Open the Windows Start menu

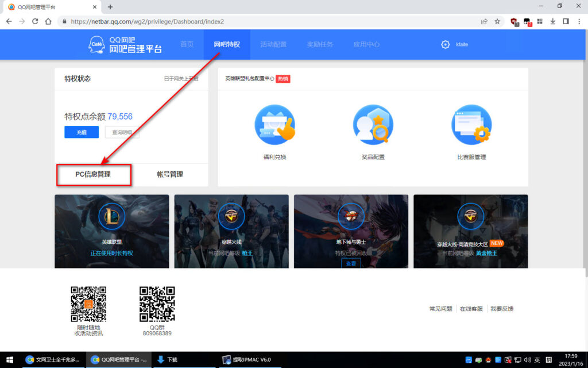(x=10, y=359)
